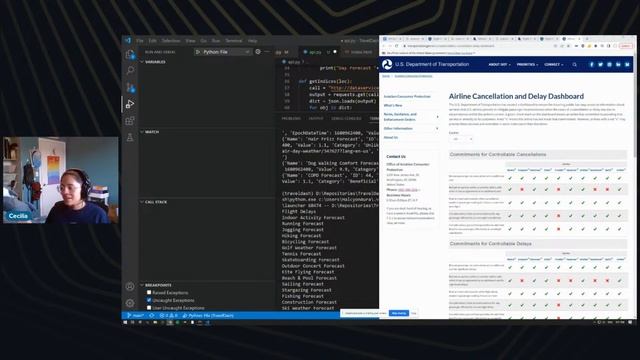The height and width of the screenshot is (360, 640).
Task: Open the Edit menu in VS Code
Action: (x=153, y=41)
